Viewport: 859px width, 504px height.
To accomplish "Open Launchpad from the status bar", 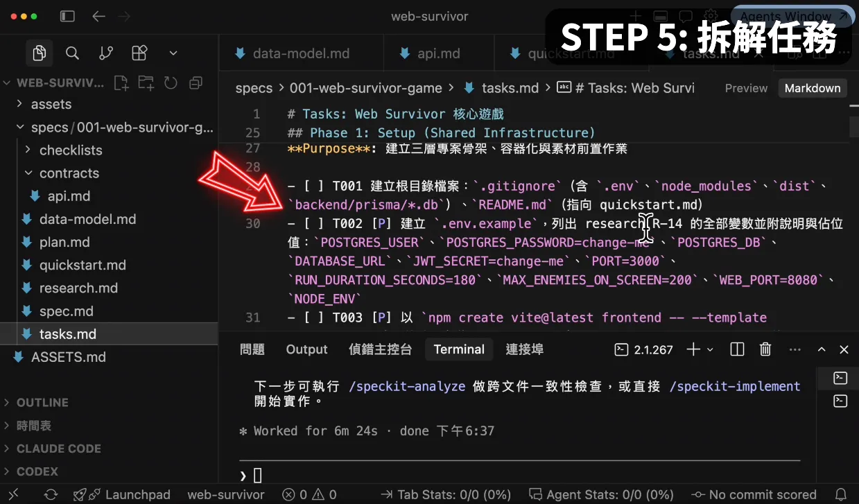I will (121, 494).
